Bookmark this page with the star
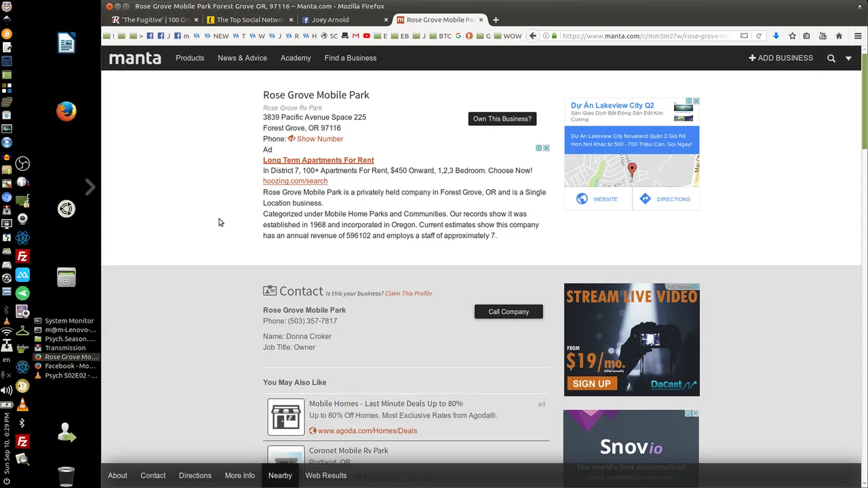The height and width of the screenshot is (488, 868). (x=791, y=36)
